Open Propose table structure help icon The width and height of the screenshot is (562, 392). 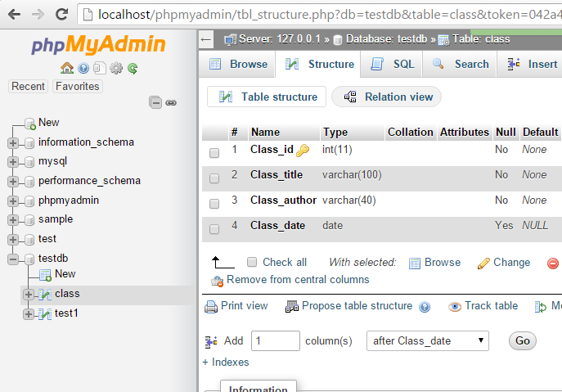coord(425,307)
